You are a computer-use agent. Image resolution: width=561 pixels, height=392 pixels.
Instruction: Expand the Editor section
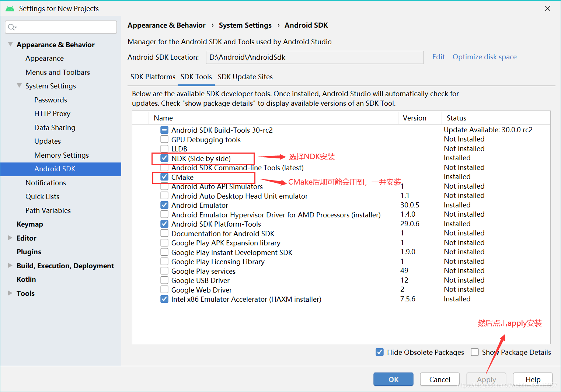click(x=10, y=238)
